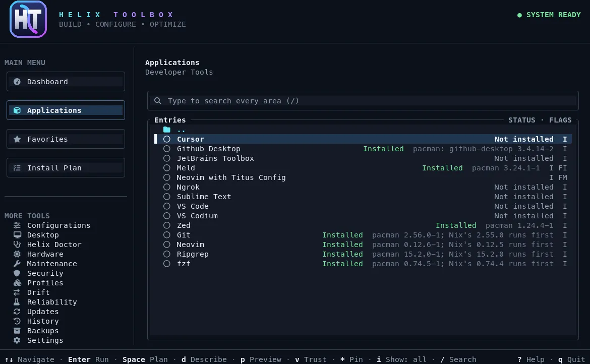
Task: Click the Backups archive icon
Action: 17,331
